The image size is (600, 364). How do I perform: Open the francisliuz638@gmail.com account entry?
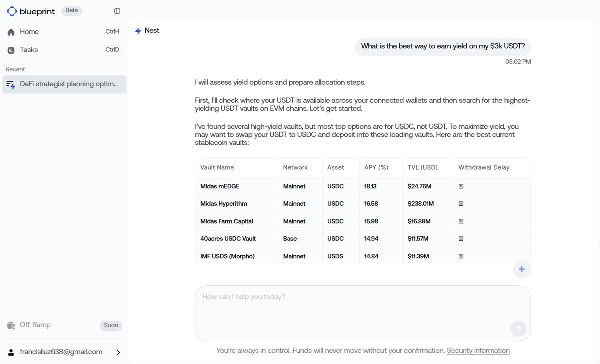tap(64, 352)
